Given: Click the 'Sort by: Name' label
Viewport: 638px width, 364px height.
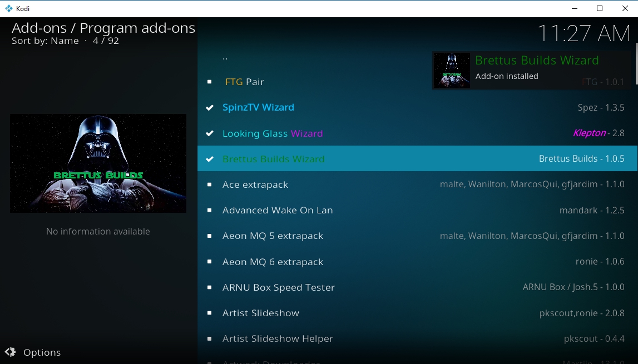Looking at the screenshot, I should (x=45, y=41).
